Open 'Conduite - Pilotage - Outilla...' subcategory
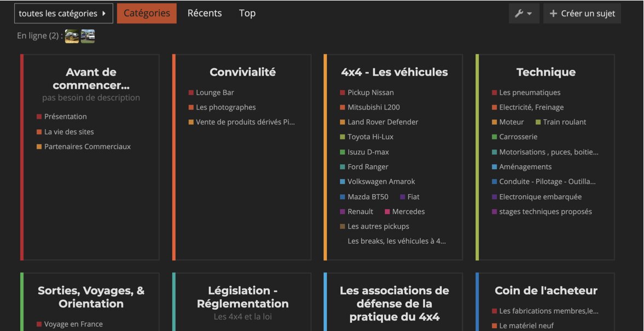 [x=544, y=182]
